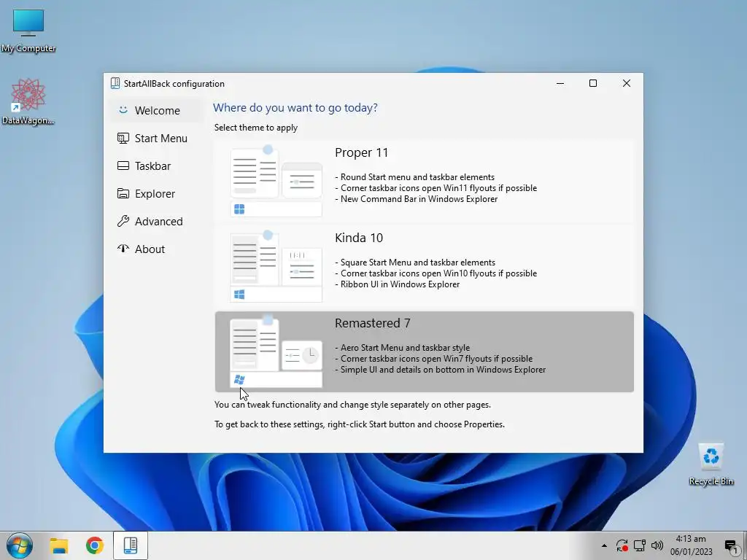This screenshot has width=747, height=560.
Task: Close the StartAllBack configuration window
Action: click(627, 83)
